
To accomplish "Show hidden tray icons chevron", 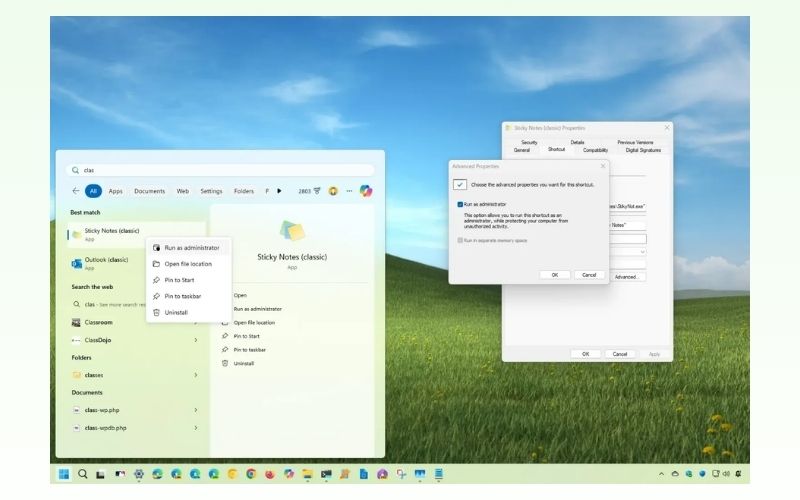I will (x=661, y=474).
